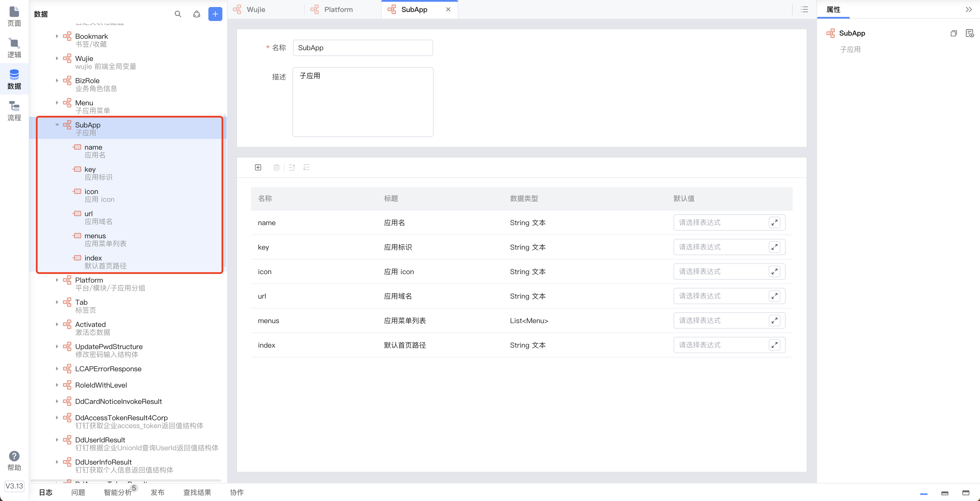Click the 帮助 help icon
The height and width of the screenshot is (501, 980).
pyautogui.click(x=14, y=456)
